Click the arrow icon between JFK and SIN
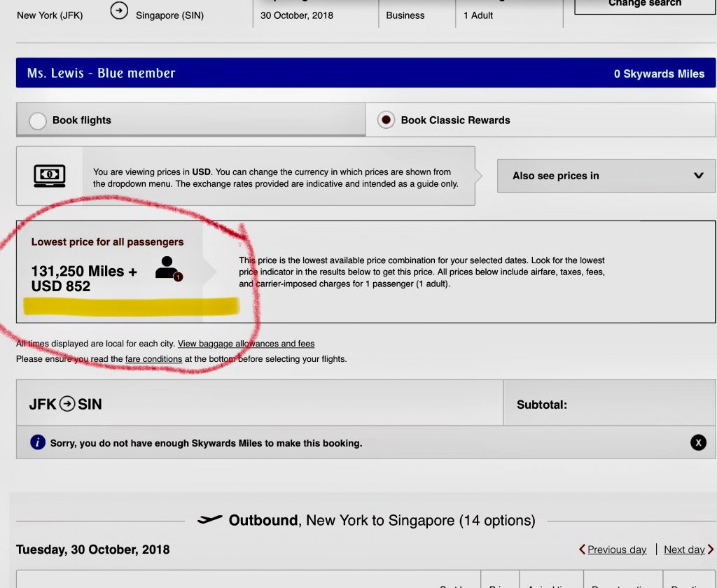The width and height of the screenshot is (717, 588). 67,404
